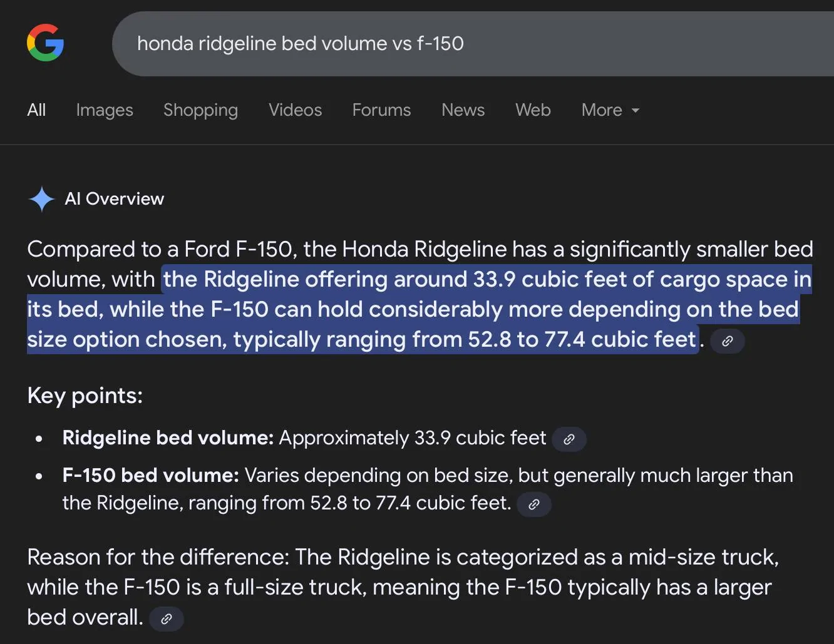Viewport: 834px width, 644px height.
Task: Go to the News tab
Action: [x=463, y=110]
